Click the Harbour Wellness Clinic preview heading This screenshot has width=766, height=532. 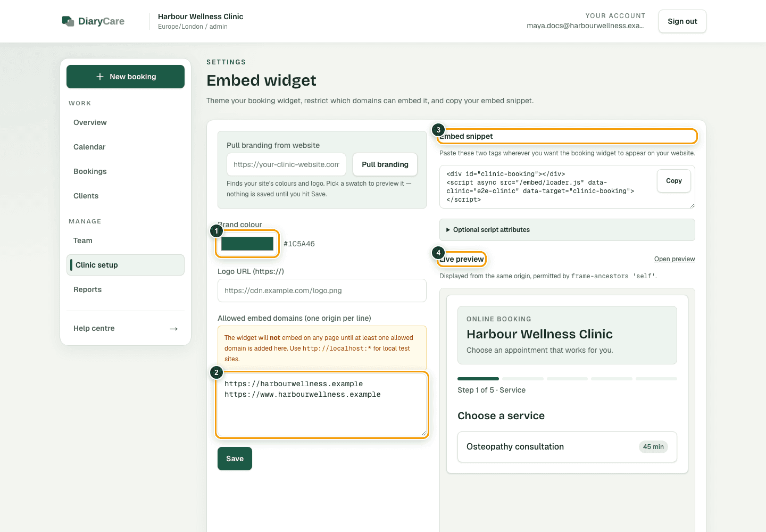[x=539, y=334]
